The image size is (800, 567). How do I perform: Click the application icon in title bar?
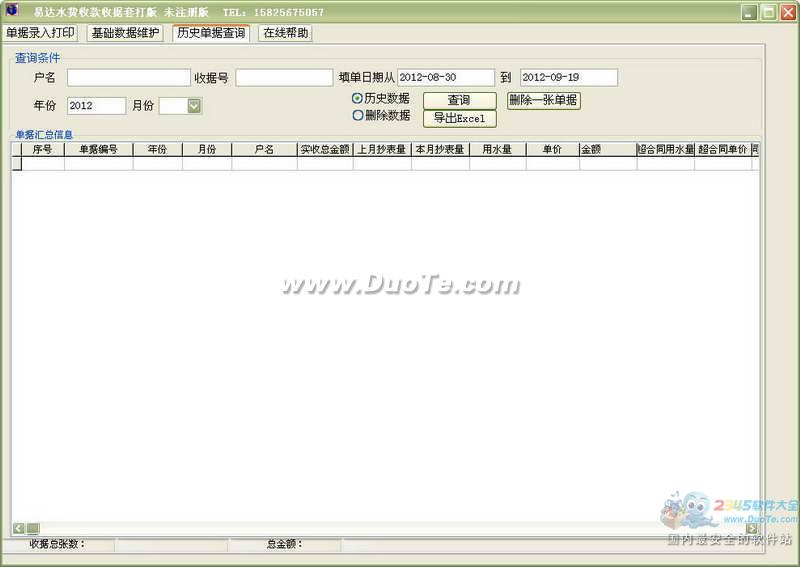tap(12, 12)
